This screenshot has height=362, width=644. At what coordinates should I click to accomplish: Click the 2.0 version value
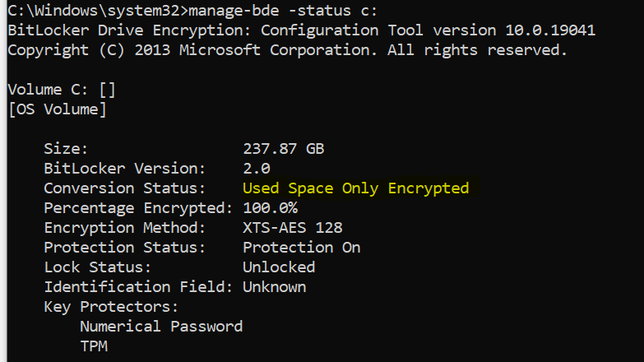pyautogui.click(x=256, y=169)
